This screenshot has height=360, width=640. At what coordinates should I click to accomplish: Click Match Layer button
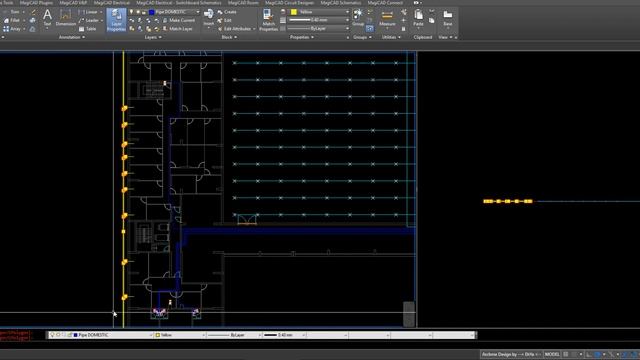[178, 29]
